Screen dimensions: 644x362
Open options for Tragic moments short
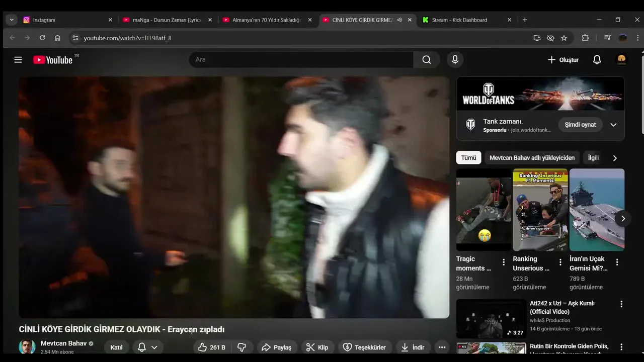point(504,262)
